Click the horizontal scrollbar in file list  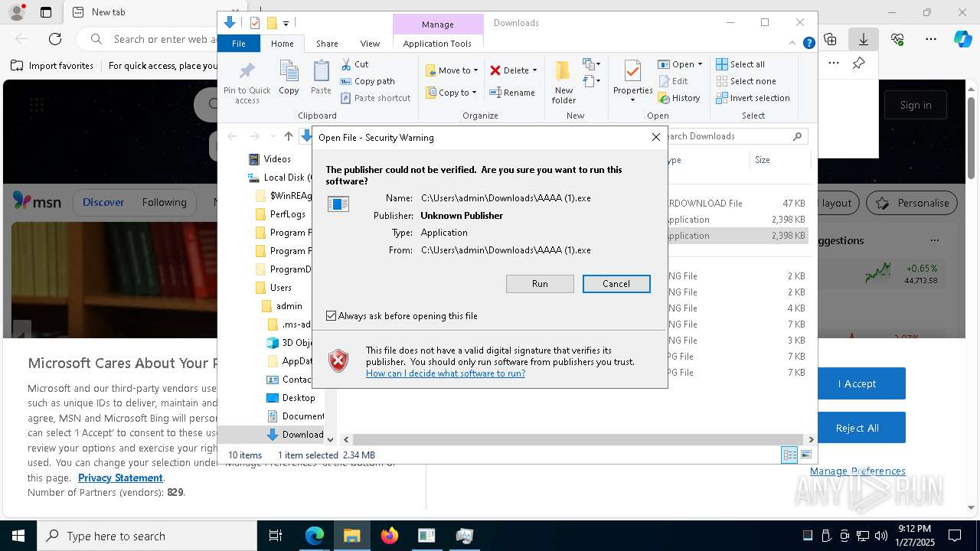(x=578, y=439)
